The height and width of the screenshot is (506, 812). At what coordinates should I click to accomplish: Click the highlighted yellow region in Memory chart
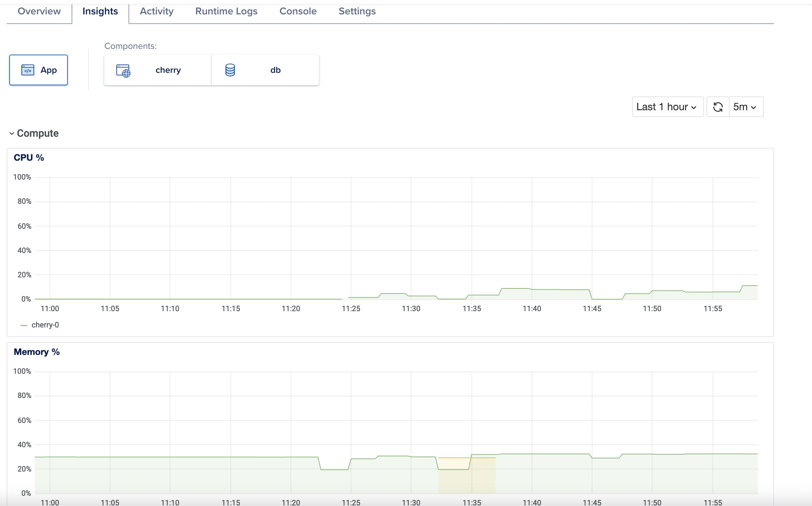[467, 476]
